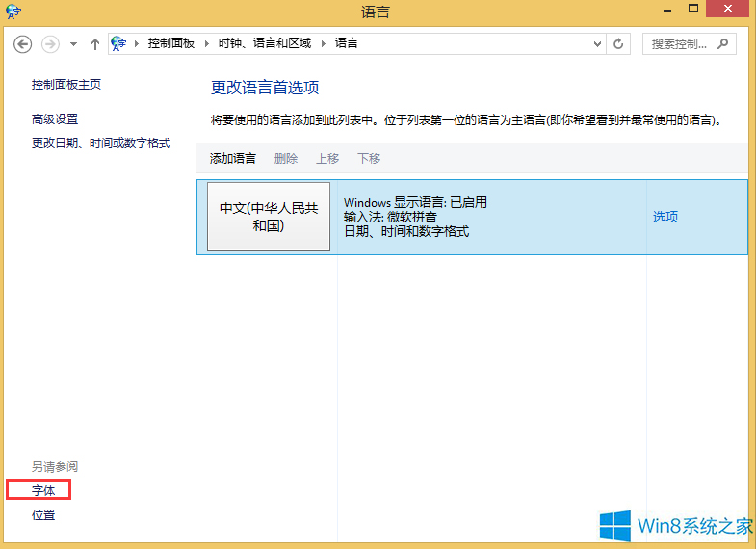Click the language icon in the address bar
The image size is (756, 549).
coord(118,43)
